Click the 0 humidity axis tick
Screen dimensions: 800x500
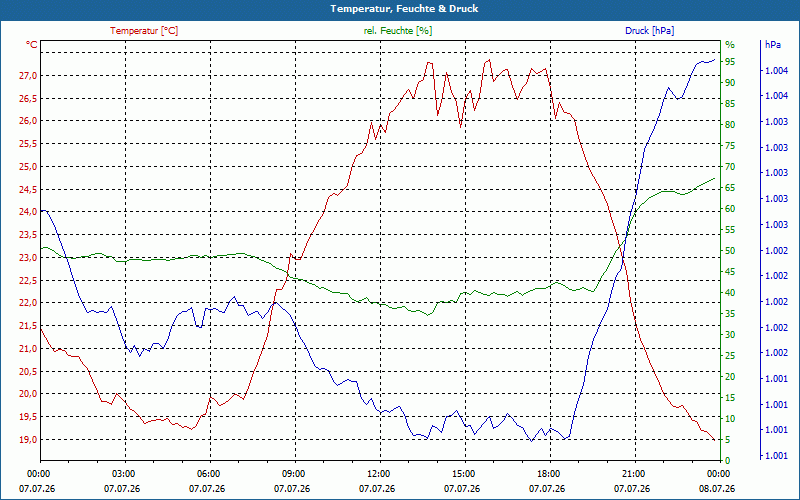[728, 461]
